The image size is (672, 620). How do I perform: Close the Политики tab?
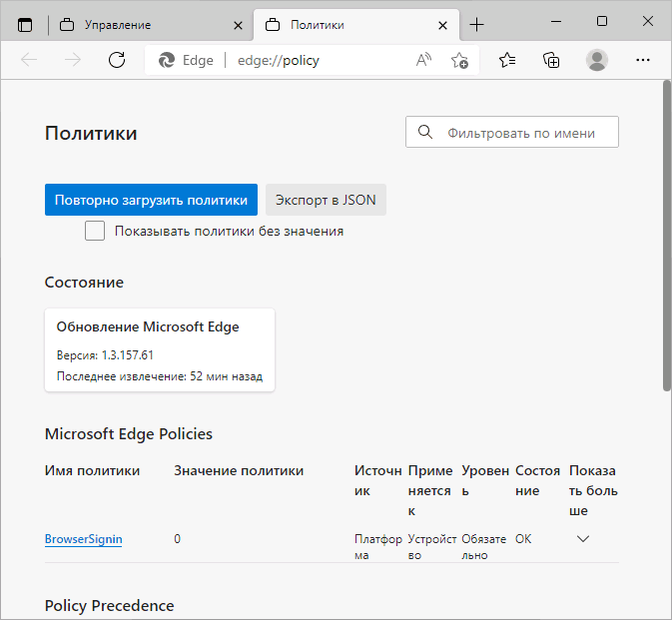tap(442, 26)
